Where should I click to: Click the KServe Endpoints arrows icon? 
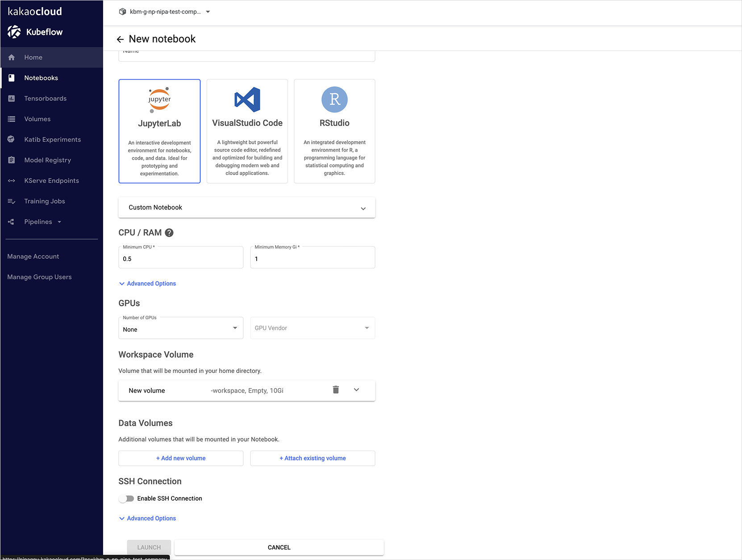tap(12, 180)
